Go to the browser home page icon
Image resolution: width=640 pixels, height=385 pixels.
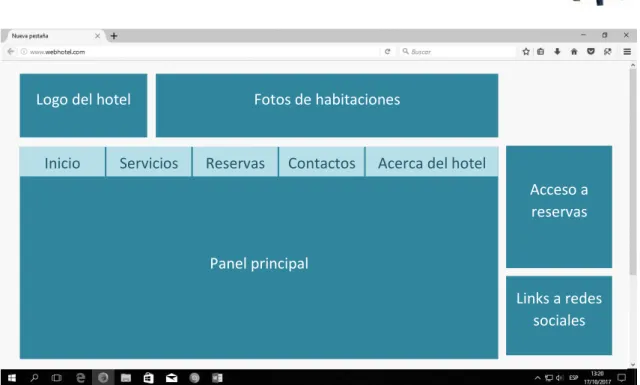tap(574, 51)
